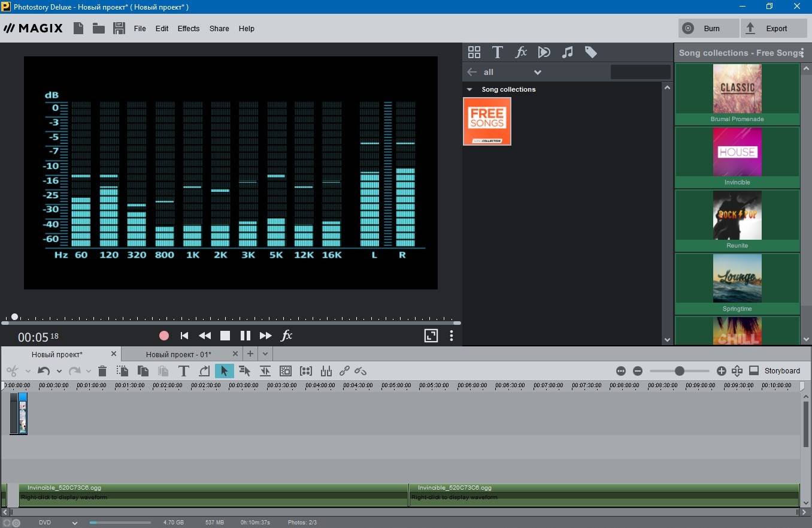Open the Help menu
The image size is (812, 528).
[x=246, y=28]
